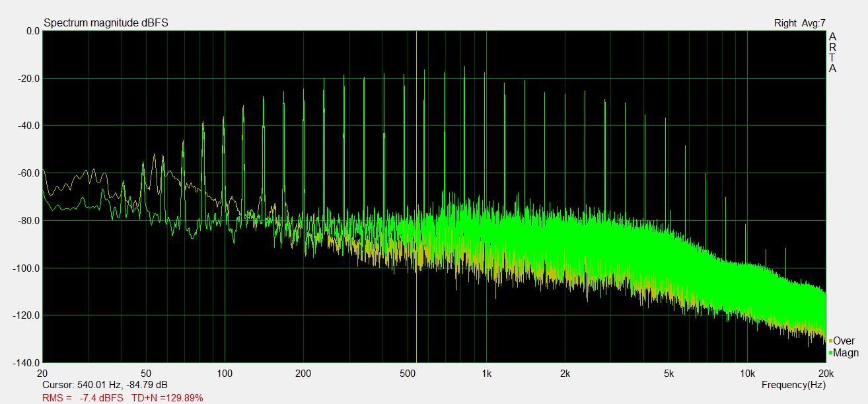
Task: Click the 'Frequency(Hz)' axis label
Action: (x=793, y=385)
